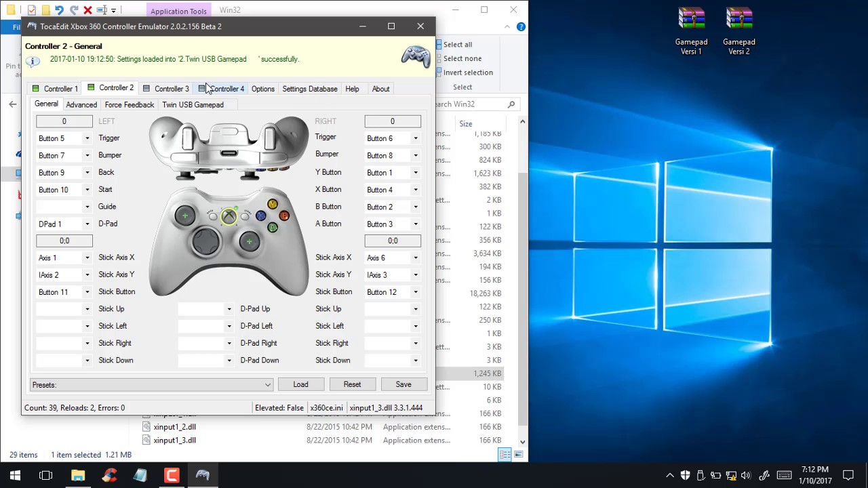The width and height of the screenshot is (868, 488).
Task: Click the Rename icon in Explorer quick access
Action: [102, 10]
